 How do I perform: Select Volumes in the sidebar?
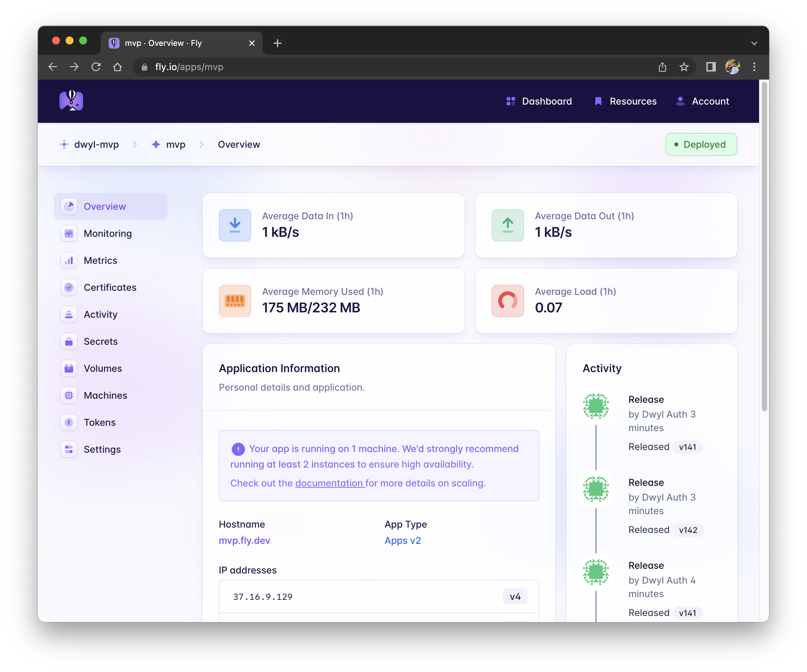tap(102, 368)
